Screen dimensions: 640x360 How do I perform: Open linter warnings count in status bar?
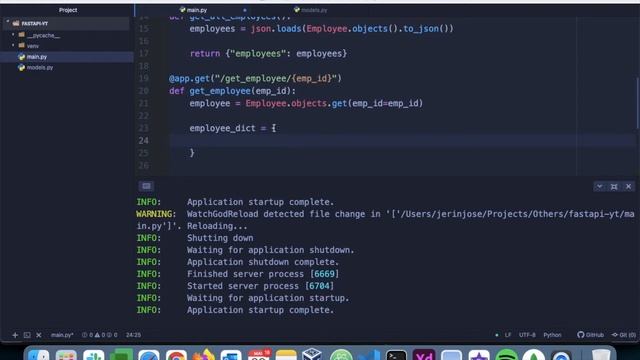(100, 335)
